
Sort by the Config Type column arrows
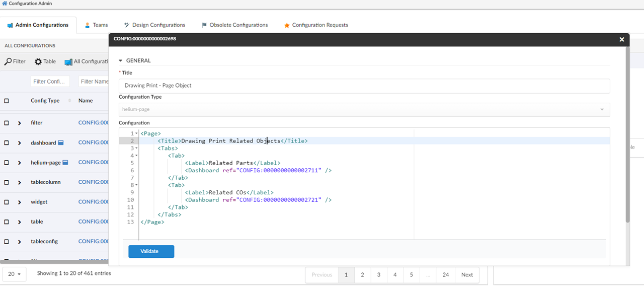[x=70, y=101]
